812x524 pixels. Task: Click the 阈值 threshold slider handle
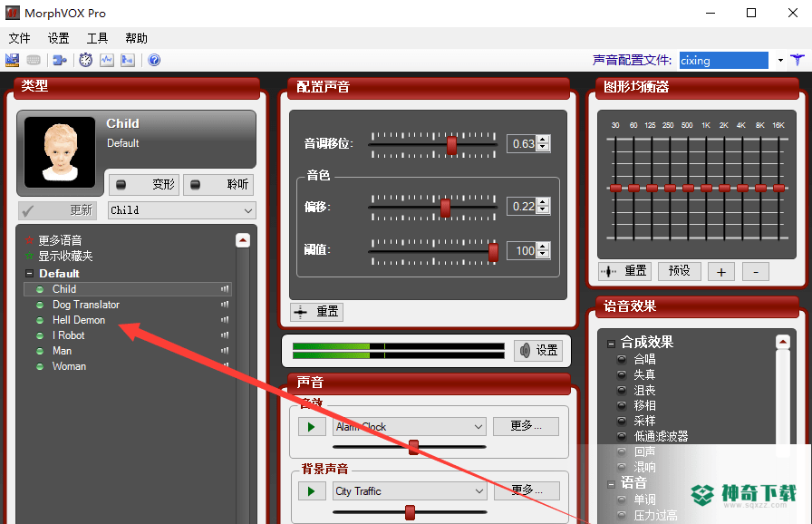(494, 252)
